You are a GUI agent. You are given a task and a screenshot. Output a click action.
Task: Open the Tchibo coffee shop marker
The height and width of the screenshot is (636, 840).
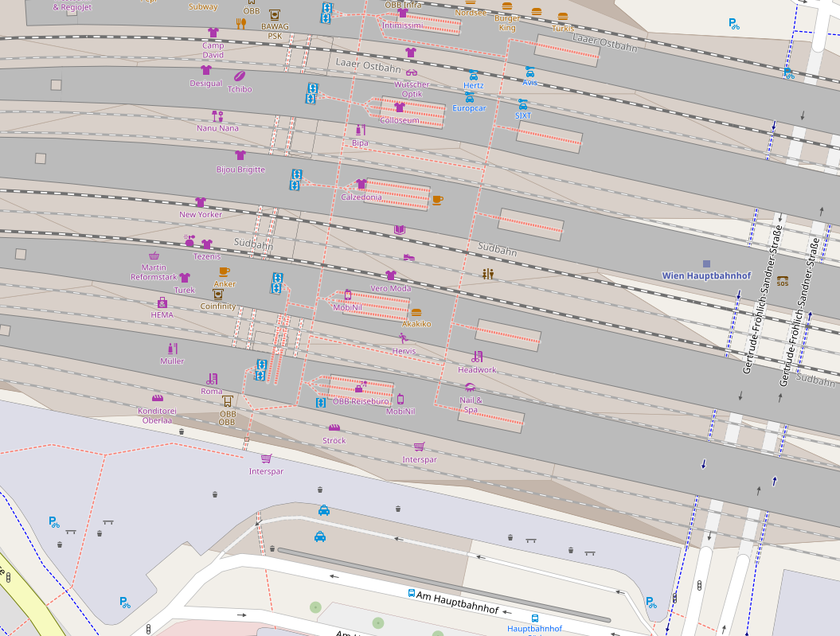[238, 77]
